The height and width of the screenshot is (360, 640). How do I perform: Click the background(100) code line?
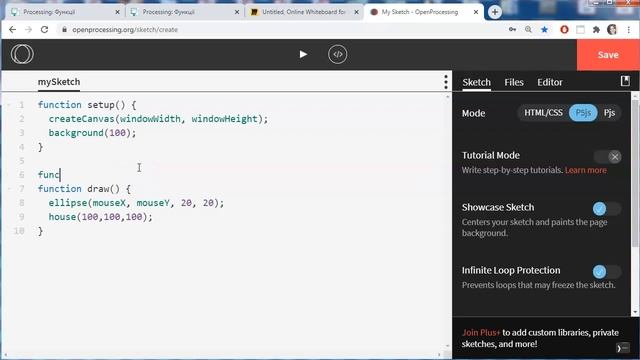click(92, 133)
